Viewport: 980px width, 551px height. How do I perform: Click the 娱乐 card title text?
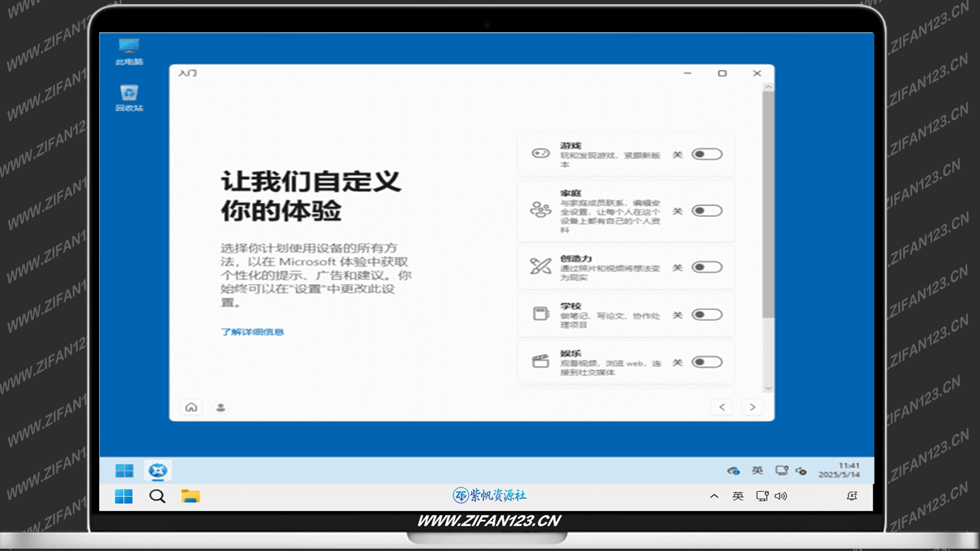[570, 353]
